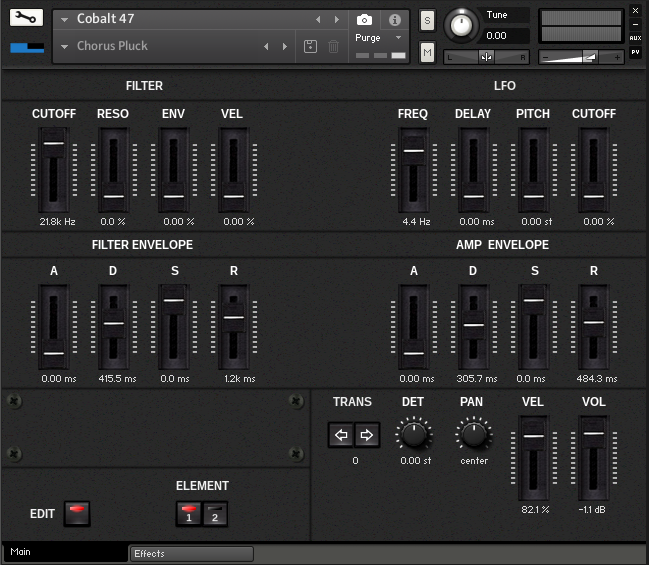
Task: Click the Filter Envelope release (R) slider
Action: (x=233, y=327)
